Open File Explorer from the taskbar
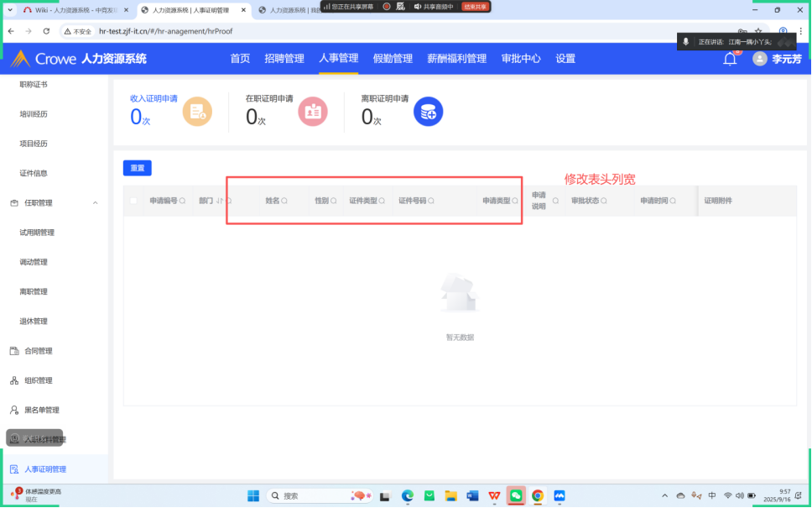 pos(451,496)
